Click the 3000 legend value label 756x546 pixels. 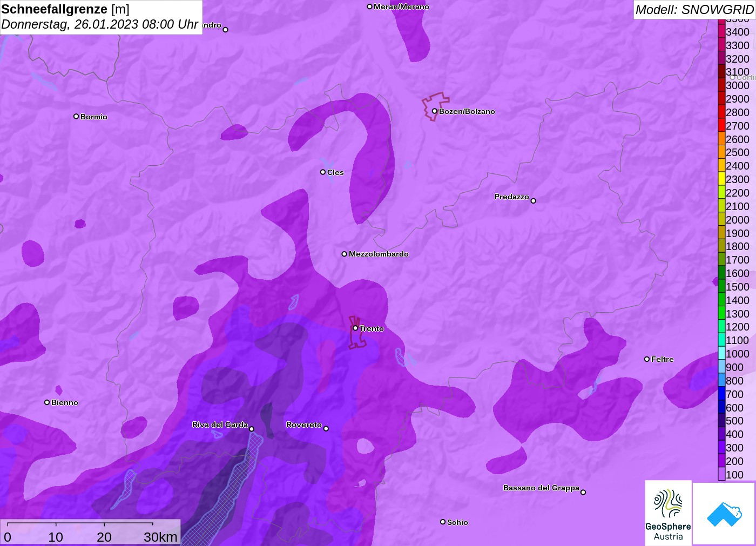(x=738, y=85)
